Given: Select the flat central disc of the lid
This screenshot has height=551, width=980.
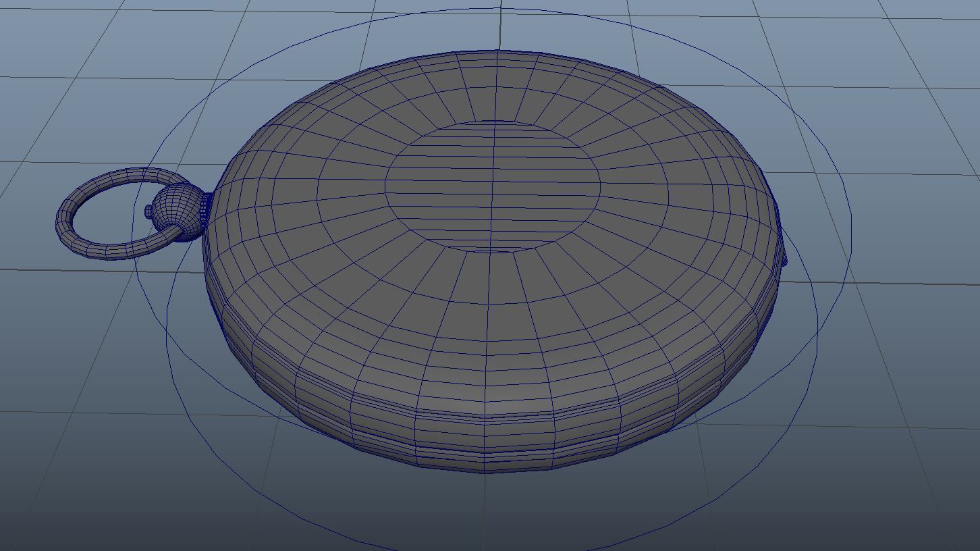Looking at the screenshot, I should click(493, 186).
